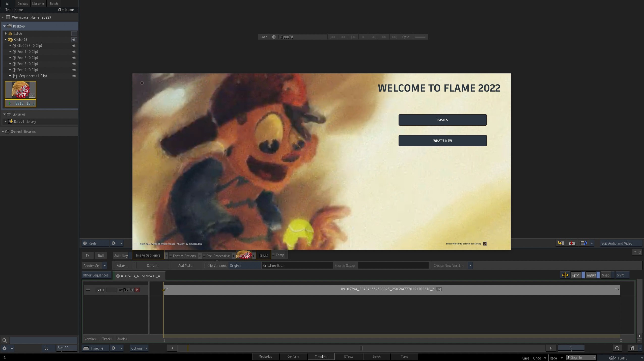This screenshot has width=644, height=361.
Task: Click the FX button
Action: tap(88, 256)
